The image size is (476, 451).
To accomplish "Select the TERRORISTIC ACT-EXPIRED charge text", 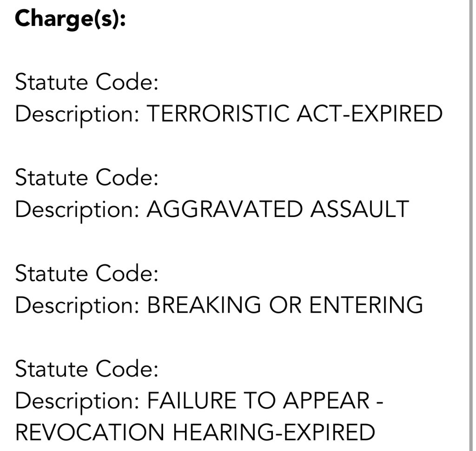I will pos(294,114).
